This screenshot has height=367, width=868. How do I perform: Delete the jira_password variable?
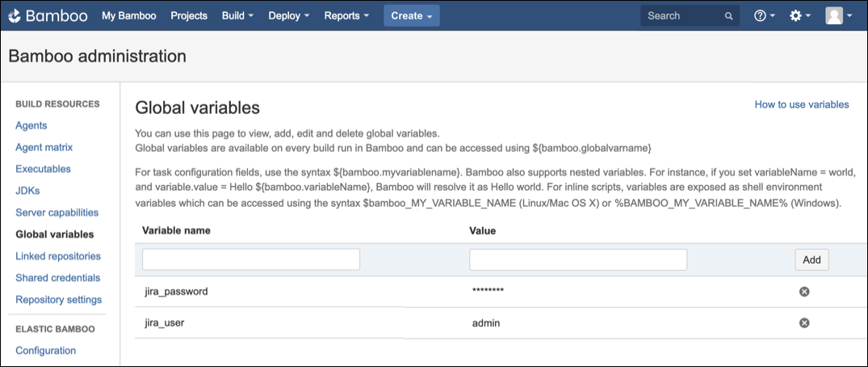(x=803, y=291)
